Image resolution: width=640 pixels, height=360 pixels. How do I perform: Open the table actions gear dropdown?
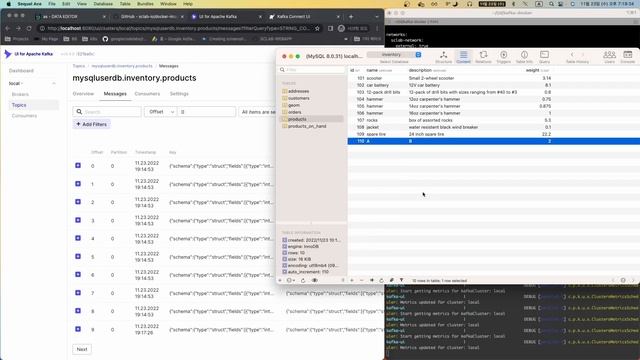point(291,280)
